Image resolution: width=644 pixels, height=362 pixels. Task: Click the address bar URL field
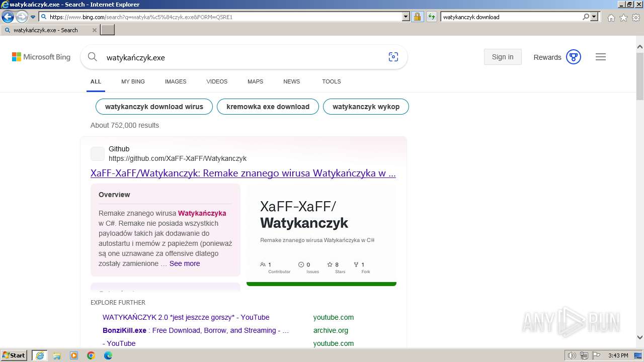coord(225,17)
